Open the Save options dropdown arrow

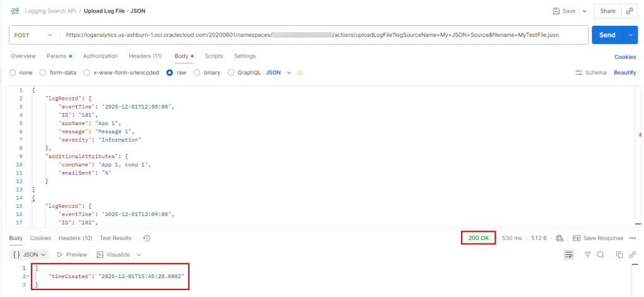585,11
